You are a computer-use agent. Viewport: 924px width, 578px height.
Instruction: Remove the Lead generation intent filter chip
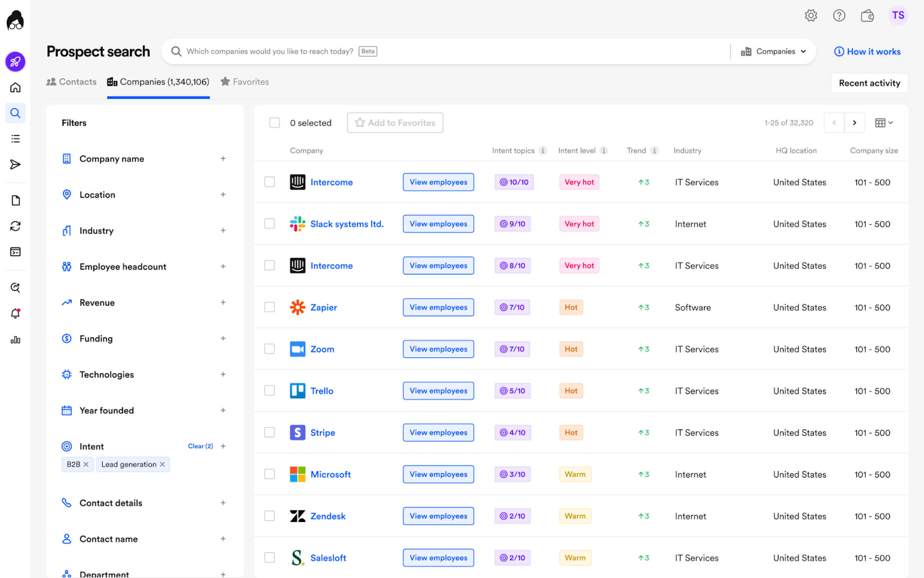[162, 464]
